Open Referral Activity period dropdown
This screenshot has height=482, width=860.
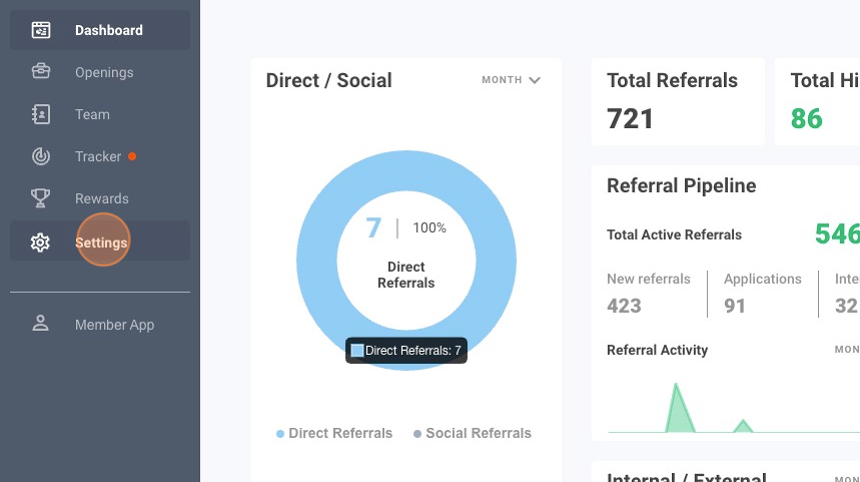pos(846,350)
